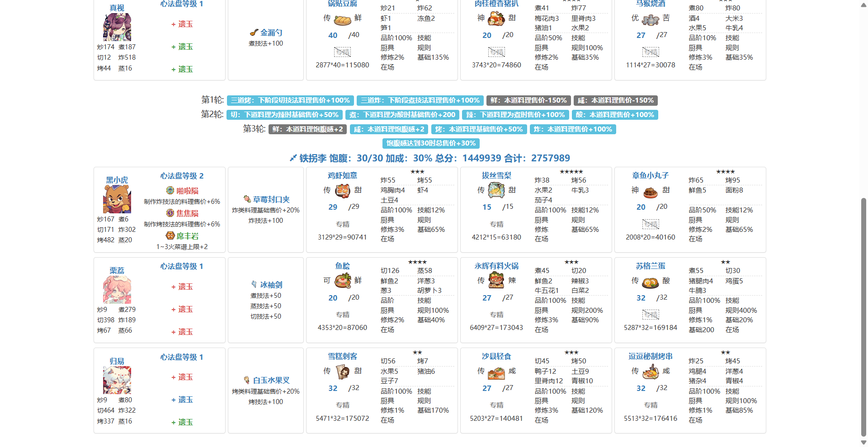868x447 pixels.
Task: Select the 永辉有料火锅 hotpot icon
Action: (x=496, y=281)
